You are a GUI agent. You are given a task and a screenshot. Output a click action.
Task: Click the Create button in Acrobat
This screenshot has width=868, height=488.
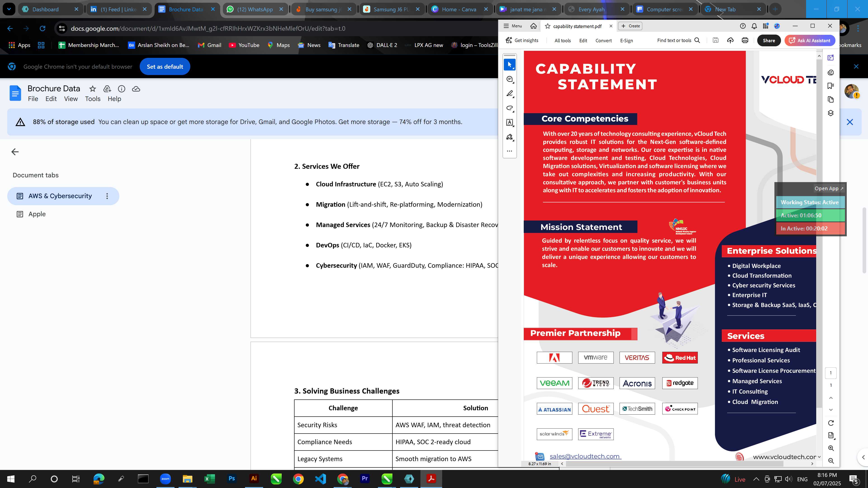[630, 26]
